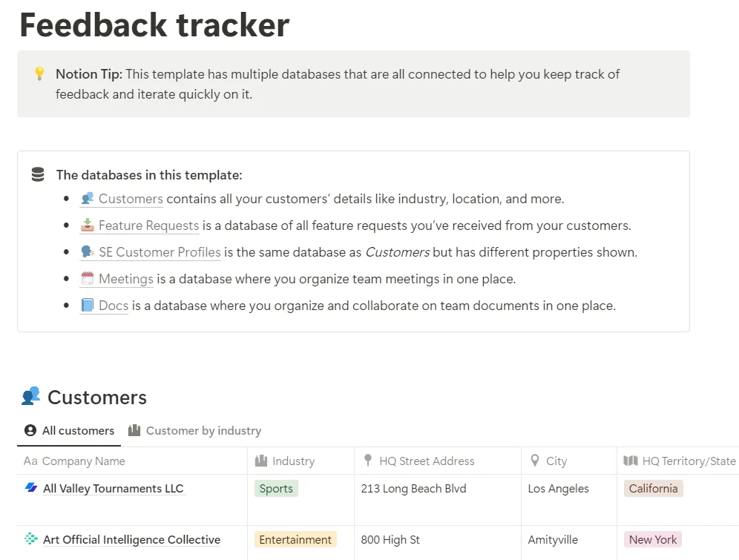Viewport: 739px width, 560px height.
Task: Click the database stack icon in callout
Action: point(38,175)
